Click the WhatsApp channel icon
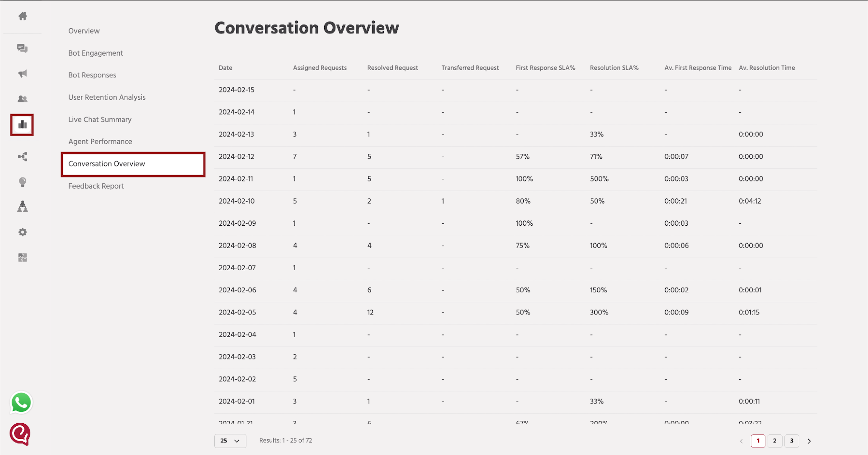The width and height of the screenshot is (868, 455). pyautogui.click(x=21, y=402)
